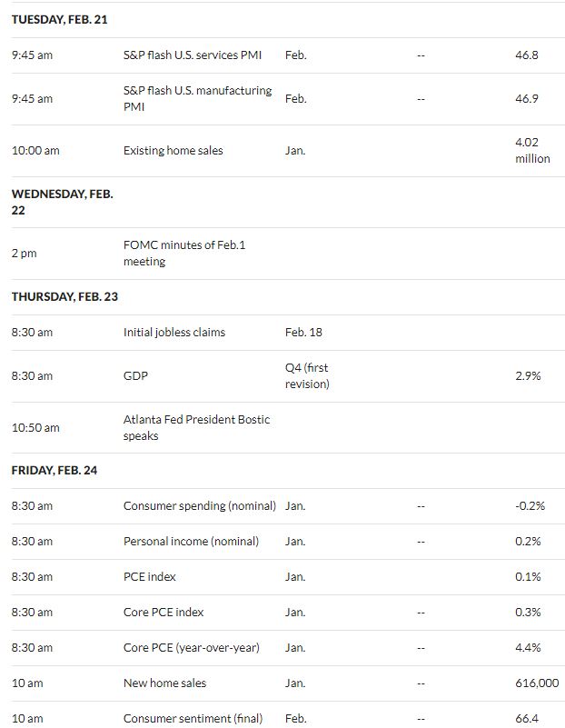Image resolution: width=565 pixels, height=728 pixels.
Task: Click FOMC minutes of Feb.1 meeting
Action: [184, 253]
